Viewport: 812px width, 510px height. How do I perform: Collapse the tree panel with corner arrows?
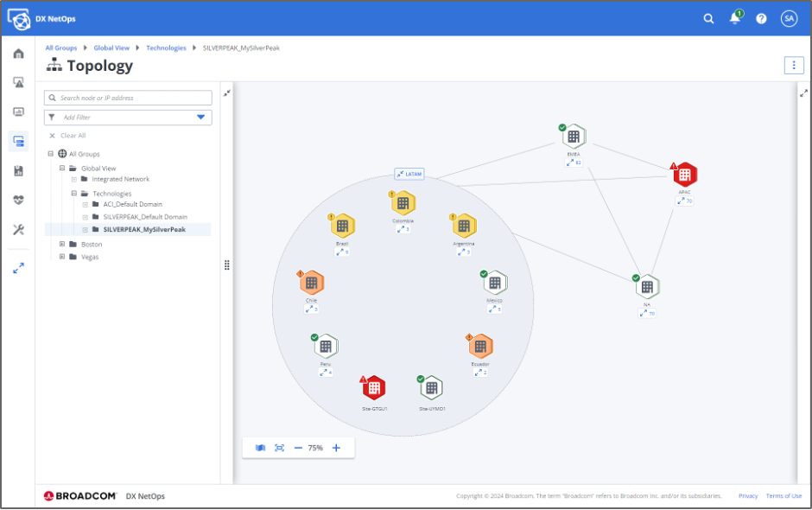coord(226,93)
